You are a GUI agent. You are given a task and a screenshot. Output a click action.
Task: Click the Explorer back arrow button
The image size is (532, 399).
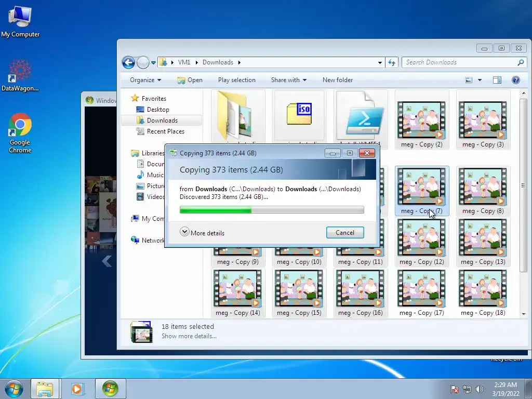point(129,62)
